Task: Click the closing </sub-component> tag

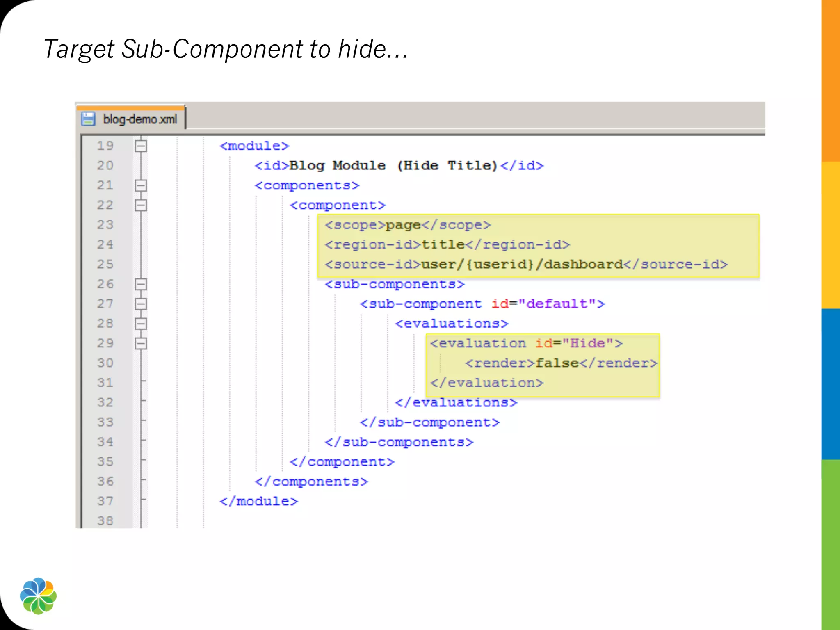Action: point(430,422)
